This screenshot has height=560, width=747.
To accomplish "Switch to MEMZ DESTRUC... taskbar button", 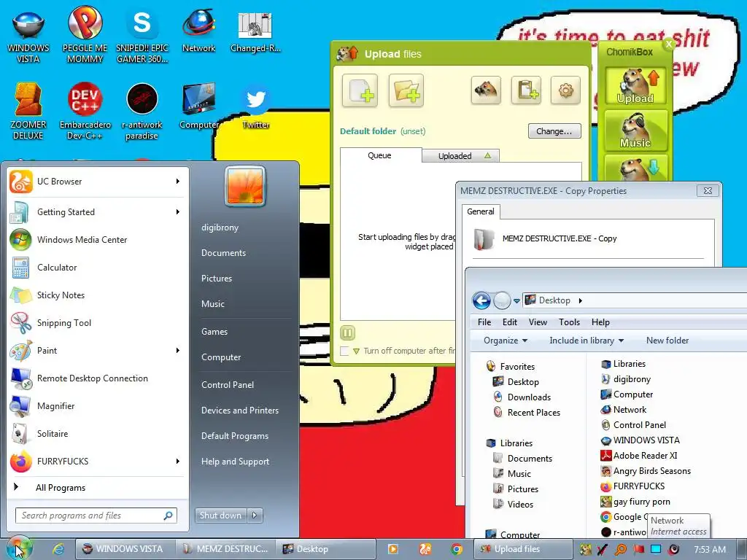I will coord(226,549).
